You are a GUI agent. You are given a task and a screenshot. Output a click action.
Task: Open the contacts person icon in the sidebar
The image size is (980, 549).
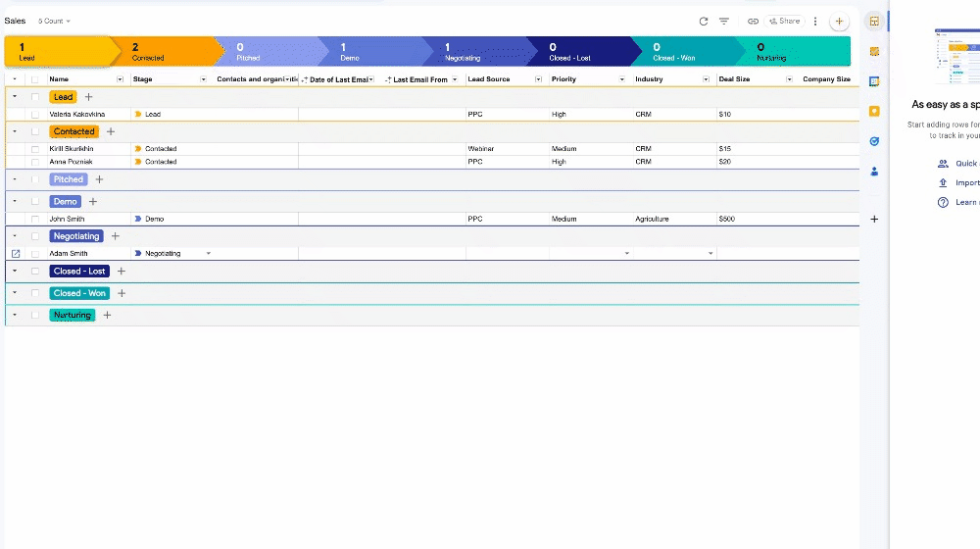click(x=874, y=172)
